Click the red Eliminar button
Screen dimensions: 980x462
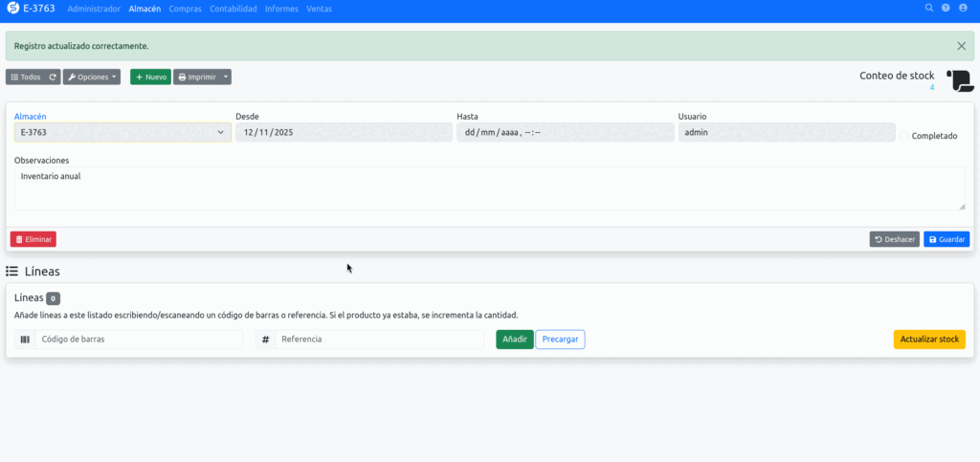pyautogui.click(x=33, y=239)
